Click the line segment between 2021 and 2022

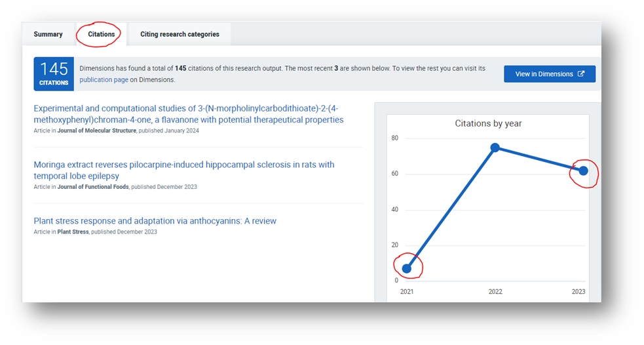[x=451, y=208]
